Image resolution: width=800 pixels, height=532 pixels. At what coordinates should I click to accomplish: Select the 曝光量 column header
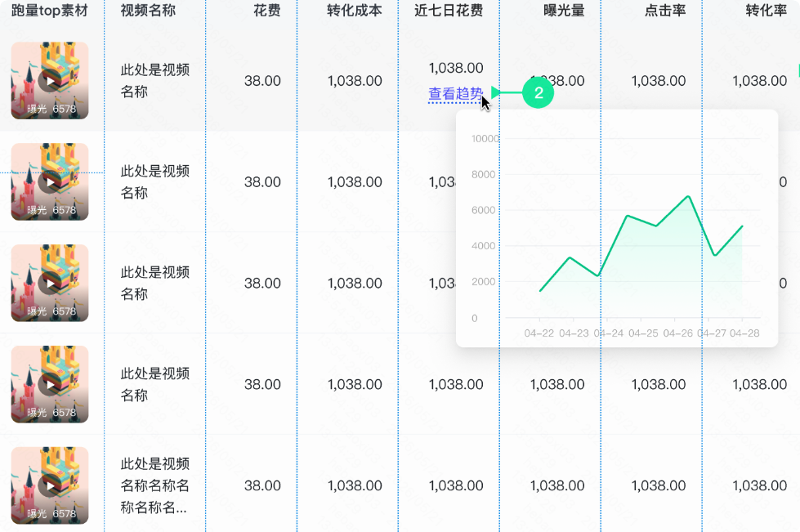click(x=564, y=11)
